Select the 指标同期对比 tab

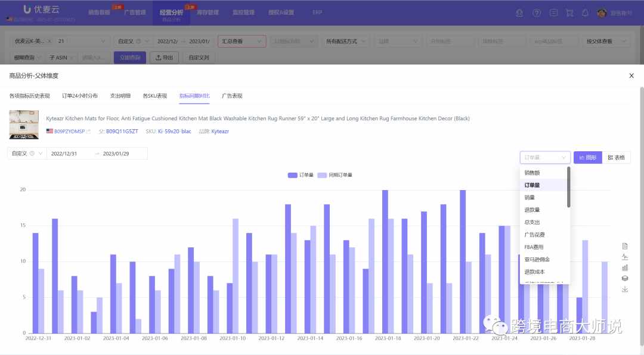[194, 96]
